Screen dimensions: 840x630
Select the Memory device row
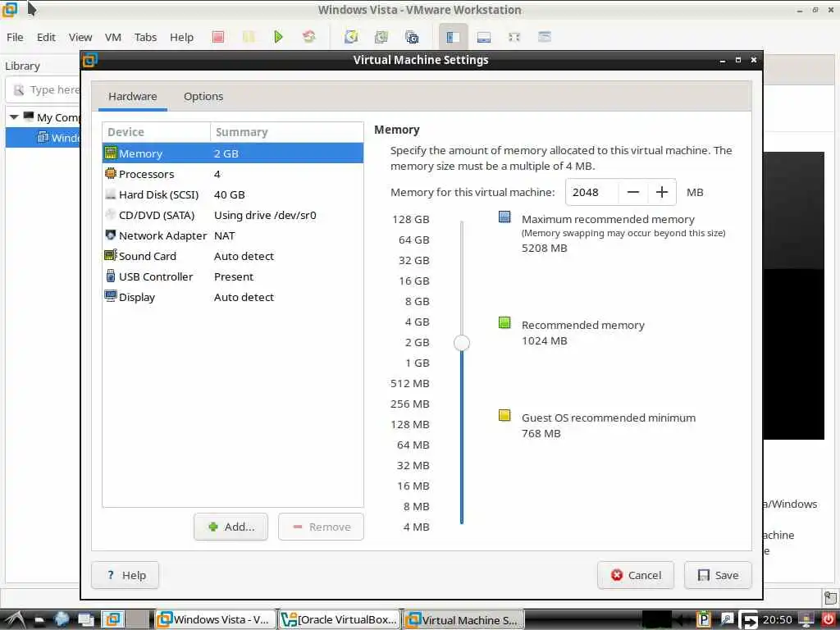pos(232,153)
